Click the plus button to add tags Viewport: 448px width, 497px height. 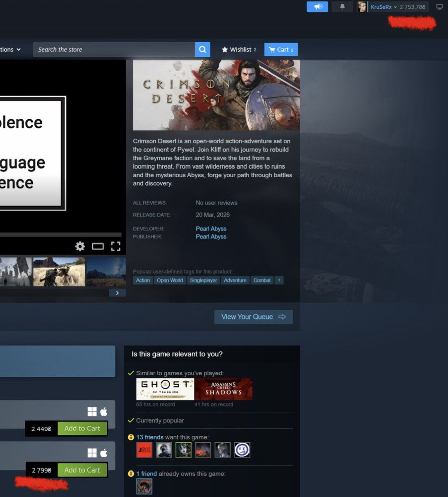click(279, 280)
